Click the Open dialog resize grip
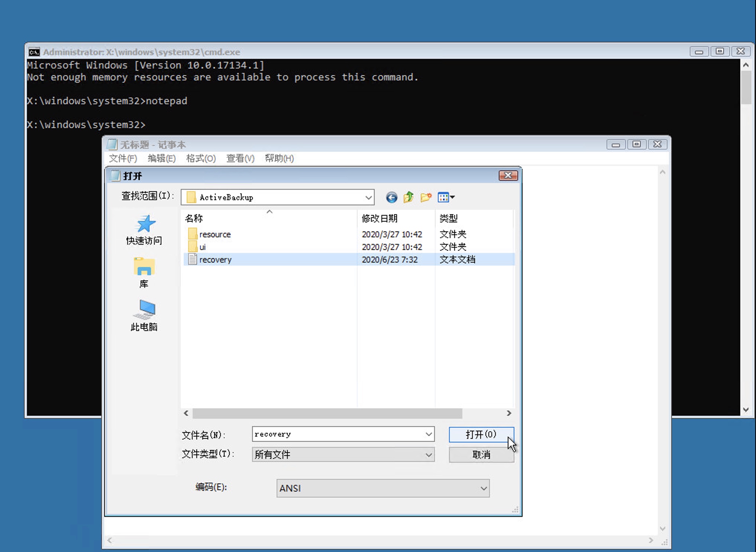Image resolution: width=756 pixels, height=552 pixels. pos(515,510)
